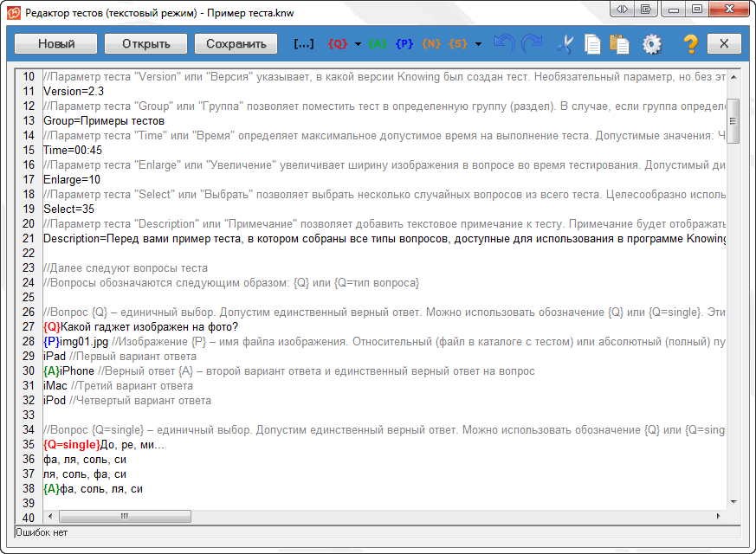The image size is (756, 554).
Task: Insert the blue {P} picture tag
Action: point(404,44)
